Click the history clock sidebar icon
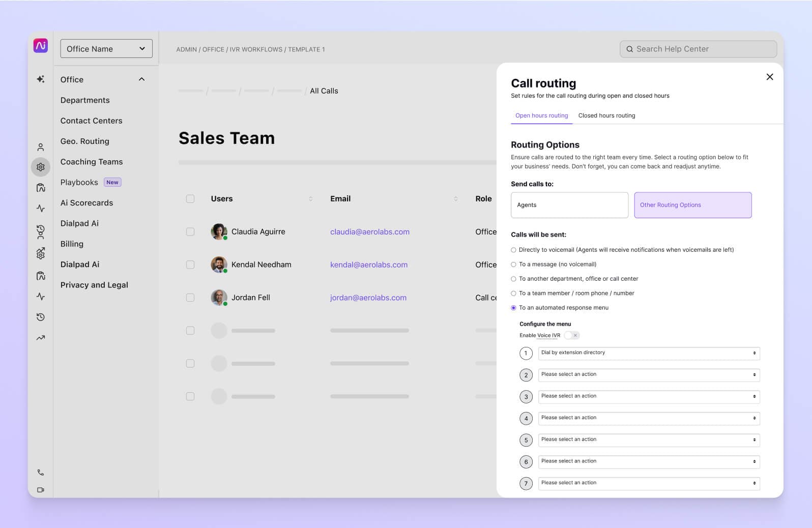812x528 pixels. point(41,317)
